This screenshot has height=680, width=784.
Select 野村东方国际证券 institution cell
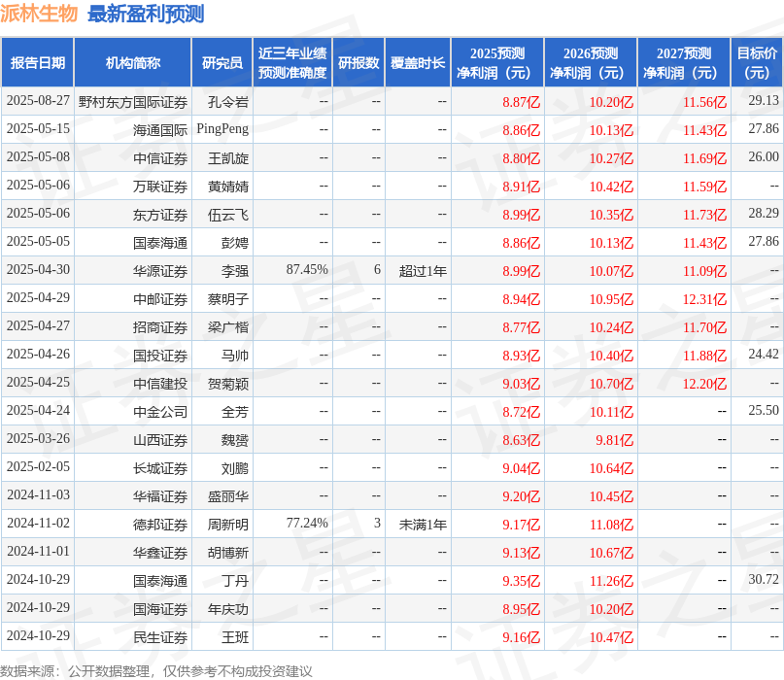[133, 102]
